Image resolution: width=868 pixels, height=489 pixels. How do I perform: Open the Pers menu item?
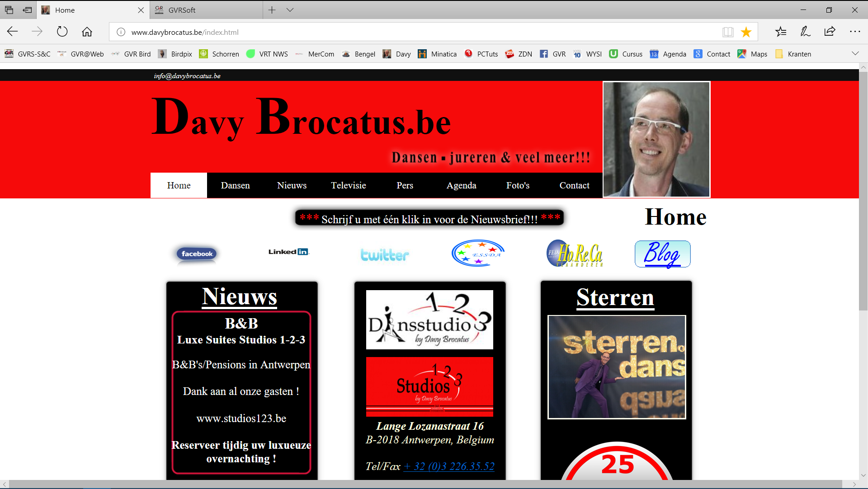point(405,185)
